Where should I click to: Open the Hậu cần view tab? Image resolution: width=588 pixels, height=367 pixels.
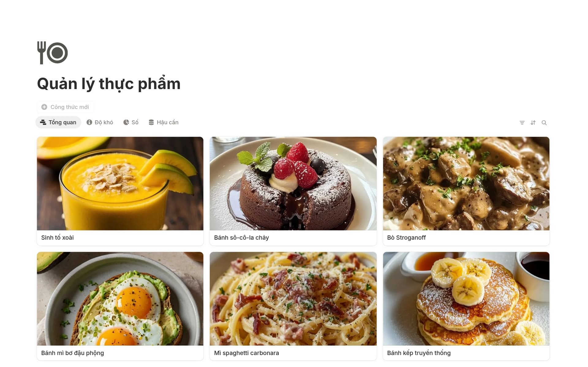click(x=164, y=122)
